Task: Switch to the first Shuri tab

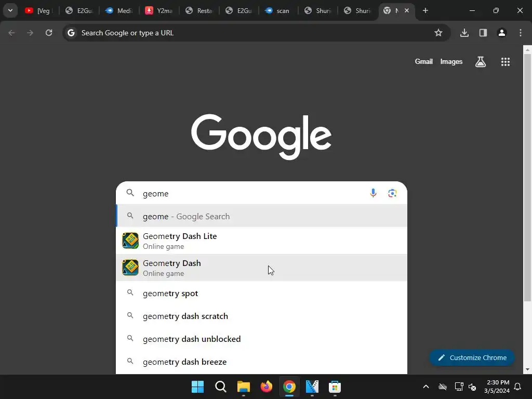Action: click(x=318, y=10)
